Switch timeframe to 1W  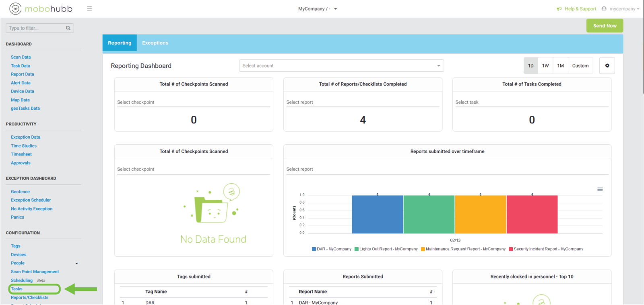click(x=545, y=66)
